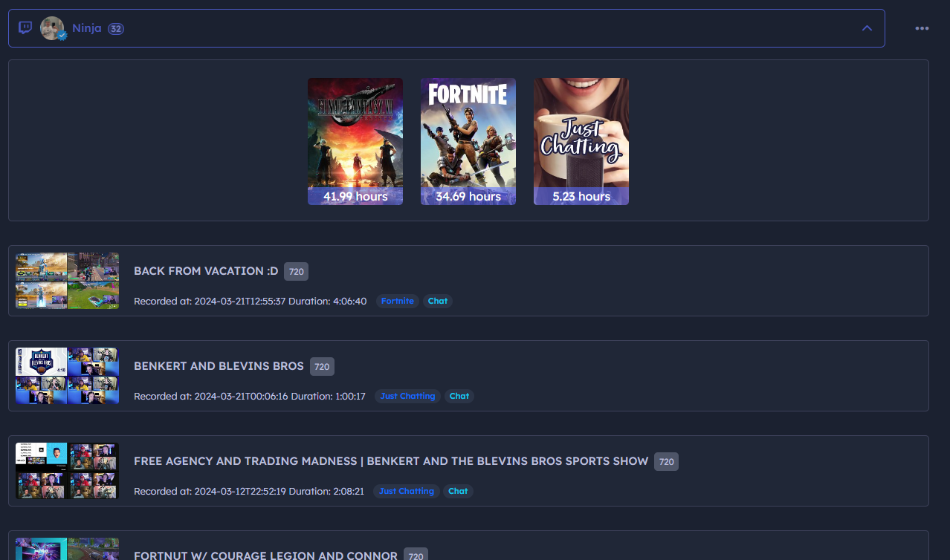Click Just Chatting tag on FREE AGENCY recording

click(x=407, y=491)
